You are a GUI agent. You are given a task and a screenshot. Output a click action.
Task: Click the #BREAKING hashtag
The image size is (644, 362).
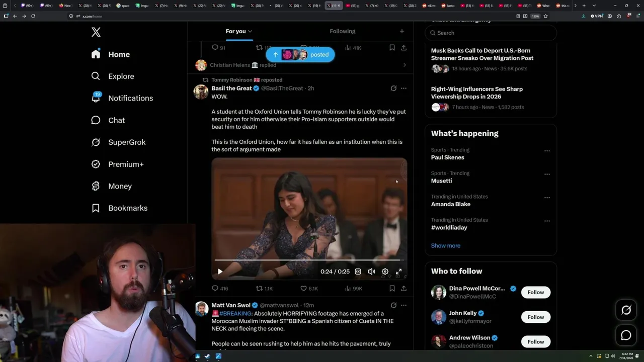[x=235, y=314]
